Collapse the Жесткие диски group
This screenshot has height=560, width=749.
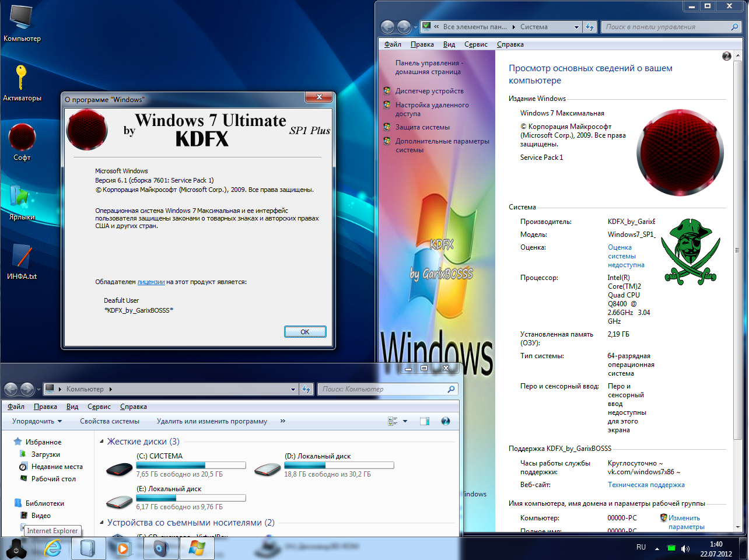click(102, 442)
